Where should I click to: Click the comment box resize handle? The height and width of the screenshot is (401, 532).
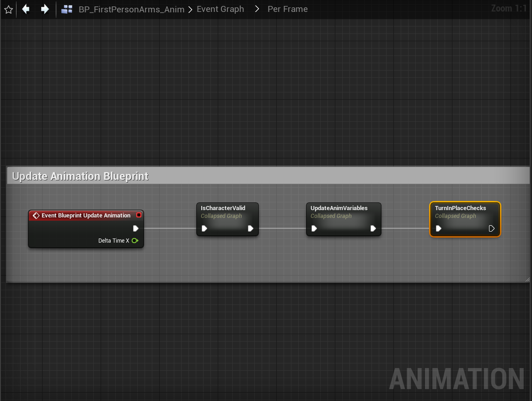pos(527,279)
